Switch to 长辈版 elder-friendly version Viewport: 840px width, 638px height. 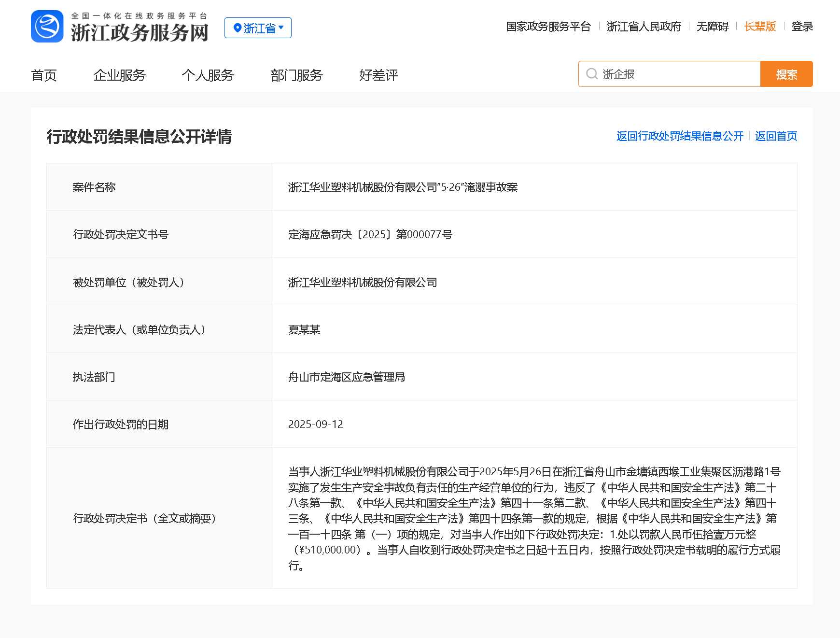point(760,27)
